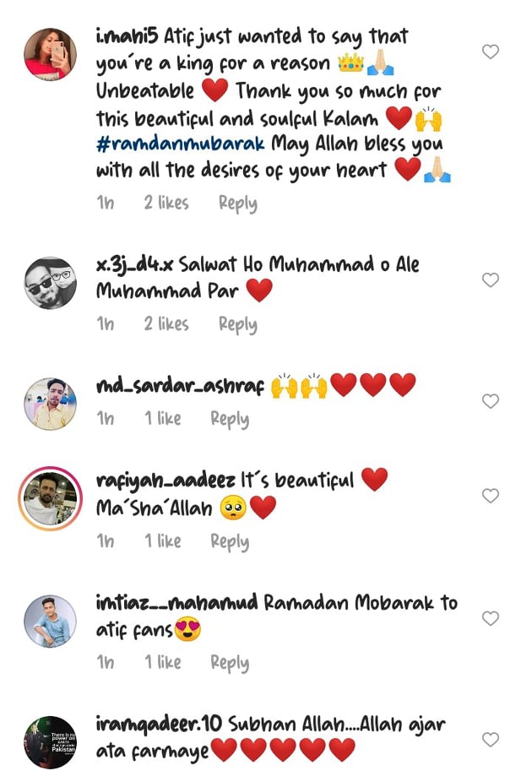Open md_sardar_ashraf's profile photo
This screenshot has width=532, height=771.
(x=50, y=405)
